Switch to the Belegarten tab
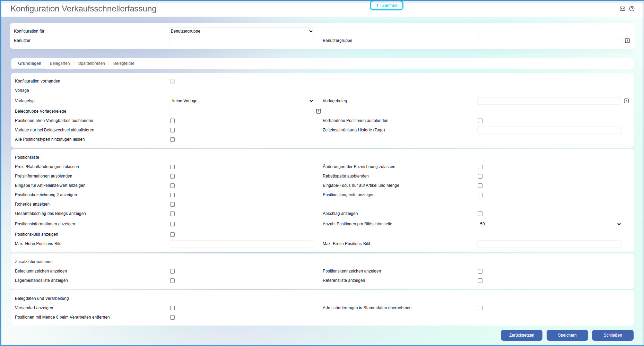The image size is (644, 346). coord(60,63)
